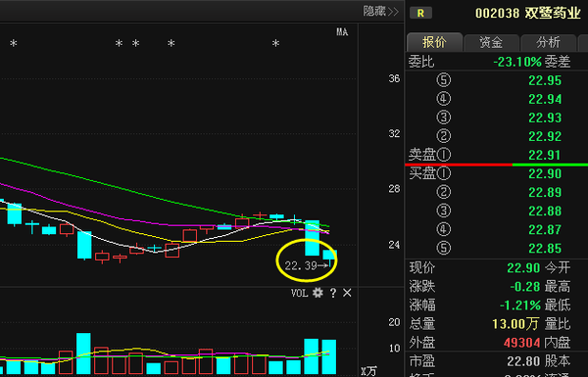Screen dimensions: 588x377
Task: Open VOL indicator help question mark
Action: pos(333,293)
